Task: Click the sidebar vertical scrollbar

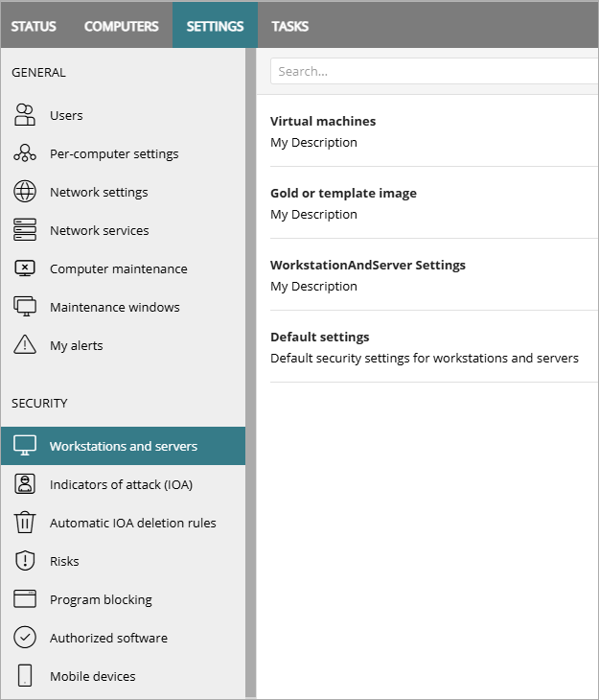Action: click(x=251, y=373)
